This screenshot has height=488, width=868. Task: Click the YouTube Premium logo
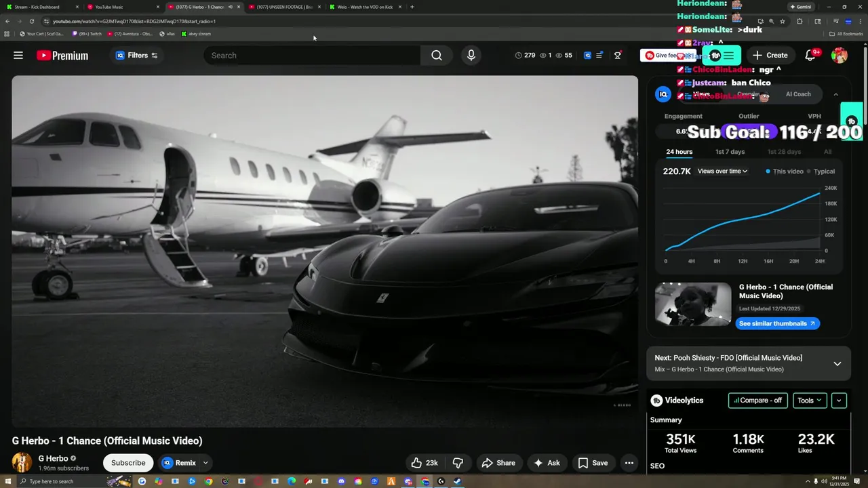point(62,56)
